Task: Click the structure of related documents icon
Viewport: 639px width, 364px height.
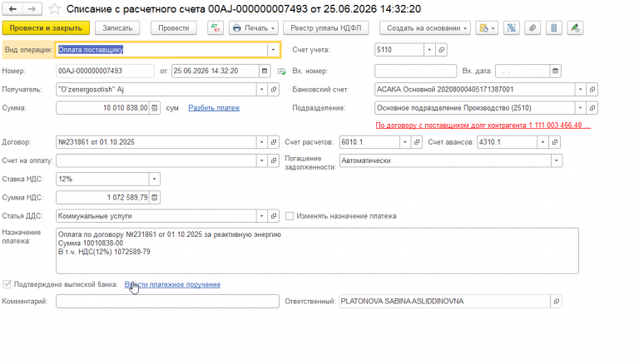Action: point(512,28)
